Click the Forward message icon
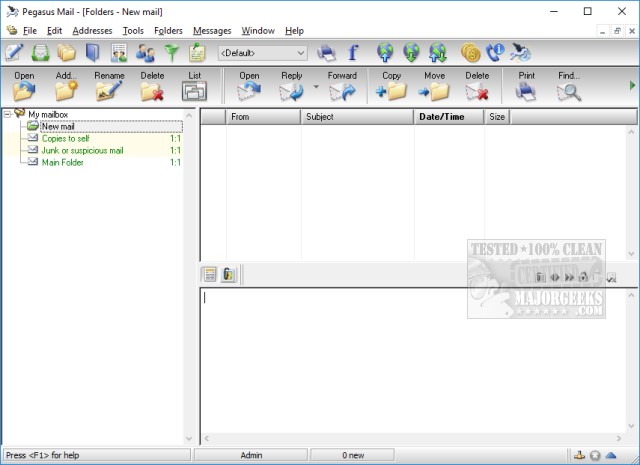This screenshot has width=640, height=465. (342, 91)
